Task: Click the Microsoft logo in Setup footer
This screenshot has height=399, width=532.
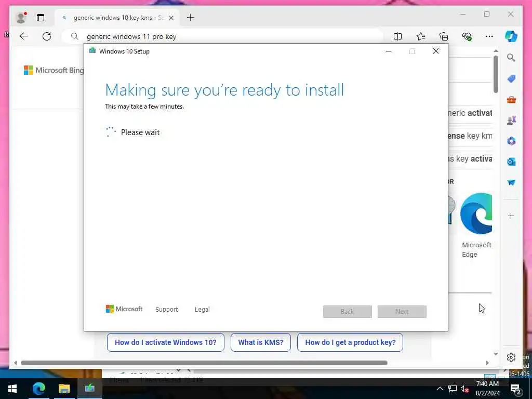Action: pos(124,309)
